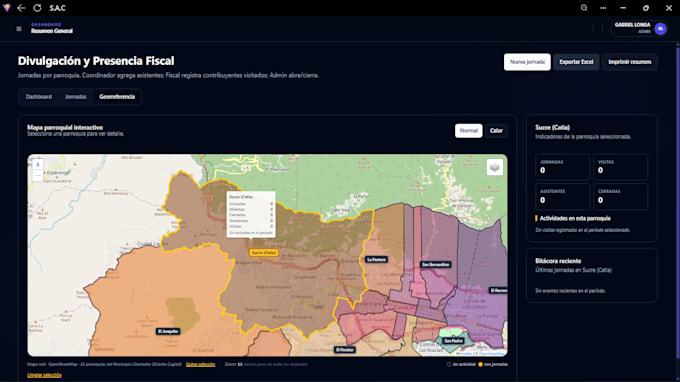This screenshot has height=382, width=680.
Task: Switch to the Jornadas tab
Action: pos(75,97)
